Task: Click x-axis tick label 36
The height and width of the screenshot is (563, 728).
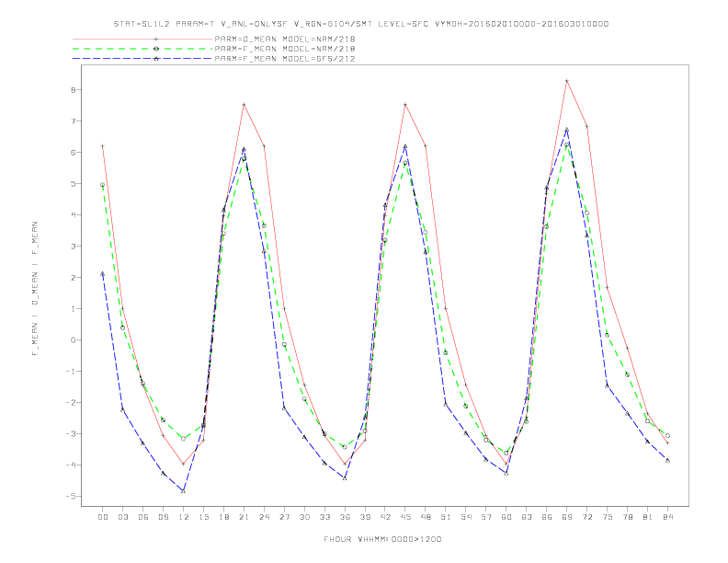Action: (x=345, y=517)
